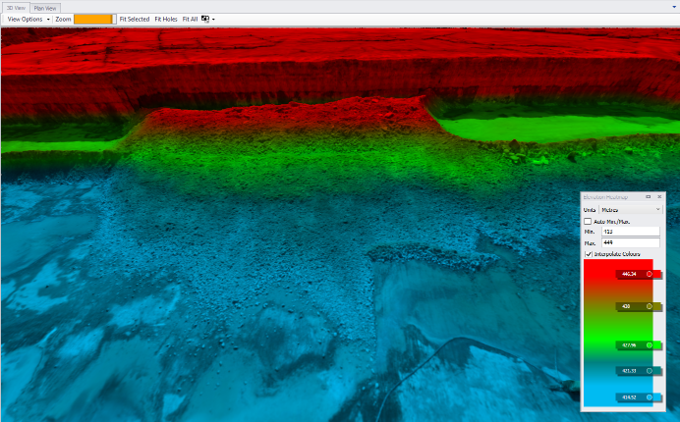
Task: Open the View Options dropdown
Action: click(29, 19)
